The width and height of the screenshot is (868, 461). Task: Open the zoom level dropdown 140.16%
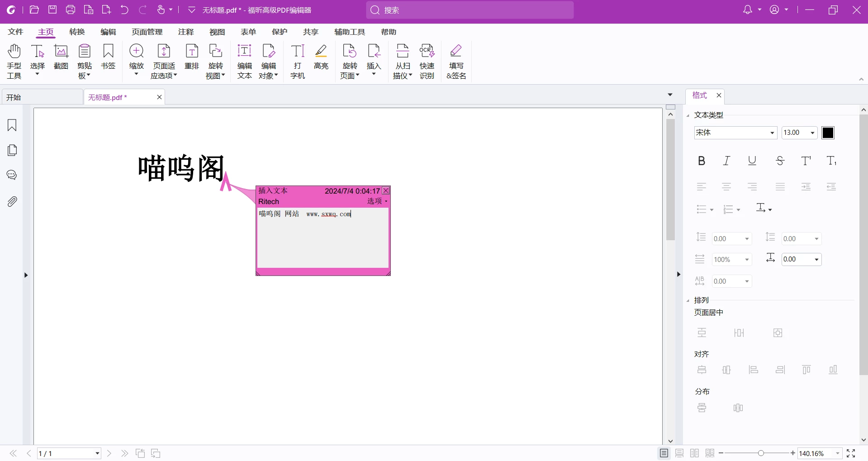838,453
